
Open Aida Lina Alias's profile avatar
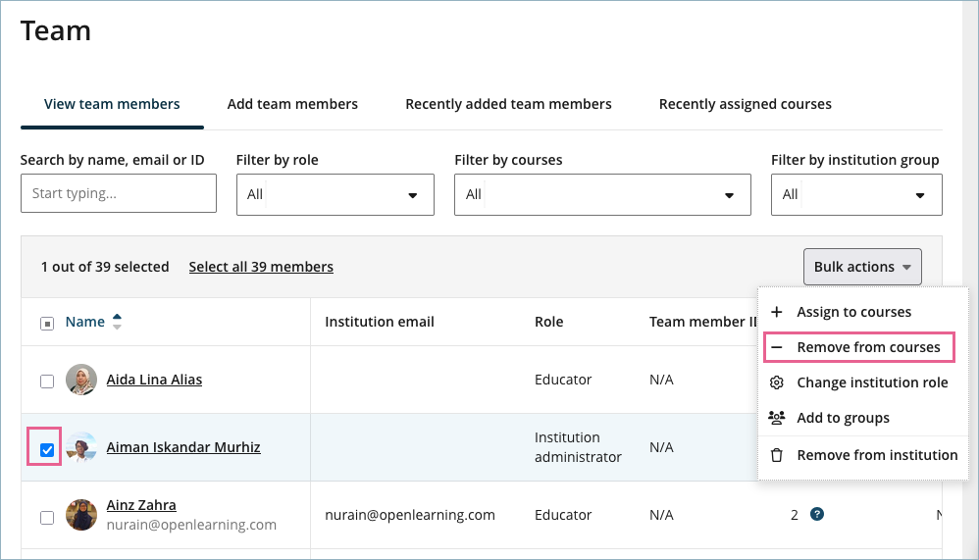click(x=81, y=380)
